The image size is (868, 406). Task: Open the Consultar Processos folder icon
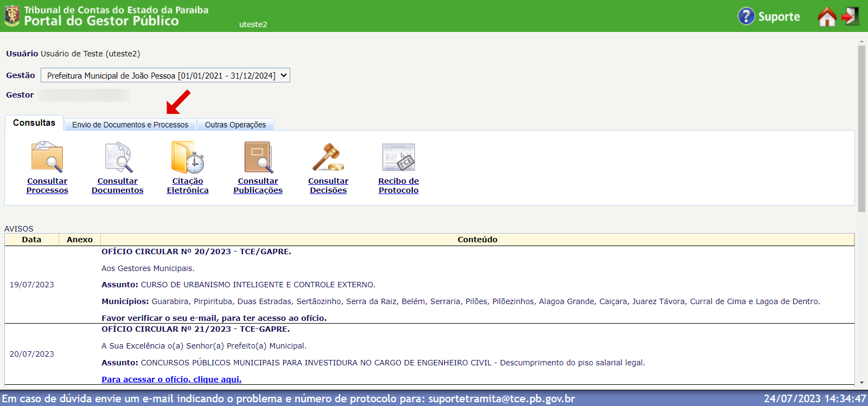pos(47,157)
